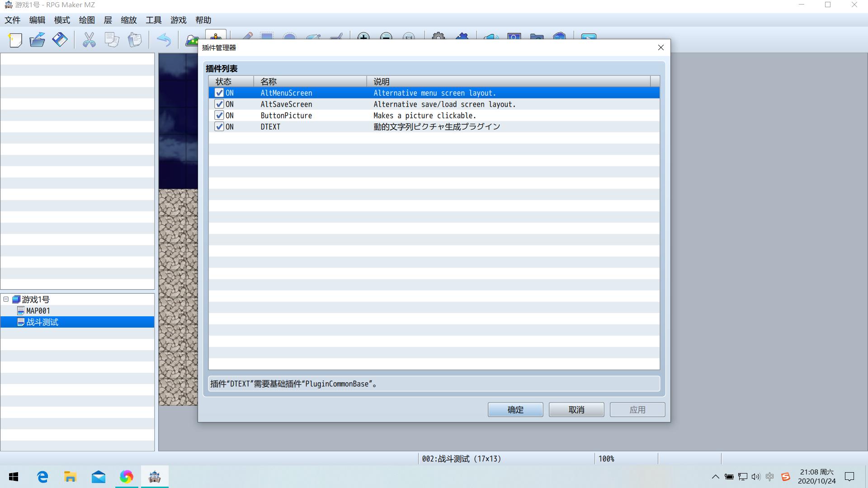Select the Event mode toolbar icon
The height and width of the screenshot is (488, 868).
(x=216, y=35)
